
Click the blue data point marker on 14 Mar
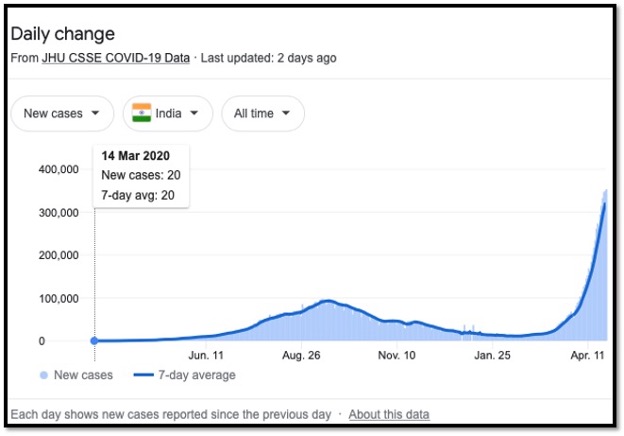[x=94, y=341]
